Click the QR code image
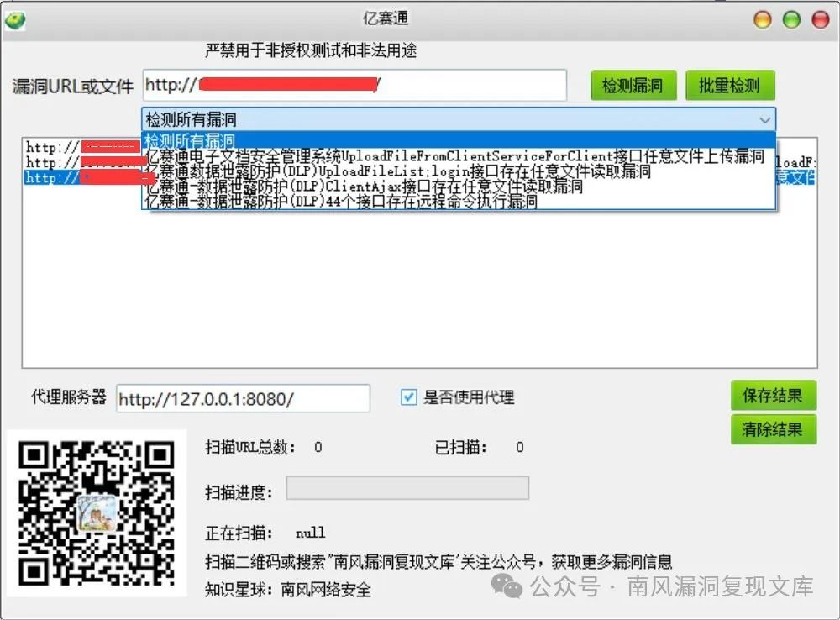The height and width of the screenshot is (620, 840). (97, 512)
